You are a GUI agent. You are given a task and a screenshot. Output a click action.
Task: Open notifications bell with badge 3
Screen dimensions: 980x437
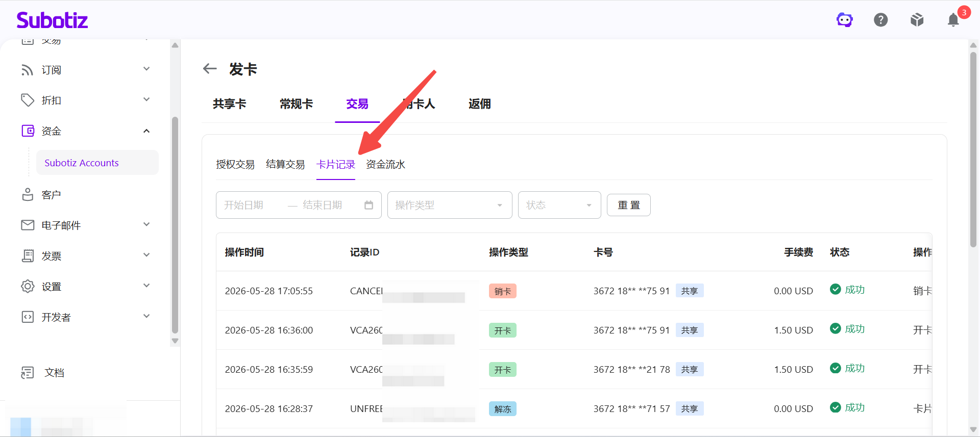[x=953, y=20]
